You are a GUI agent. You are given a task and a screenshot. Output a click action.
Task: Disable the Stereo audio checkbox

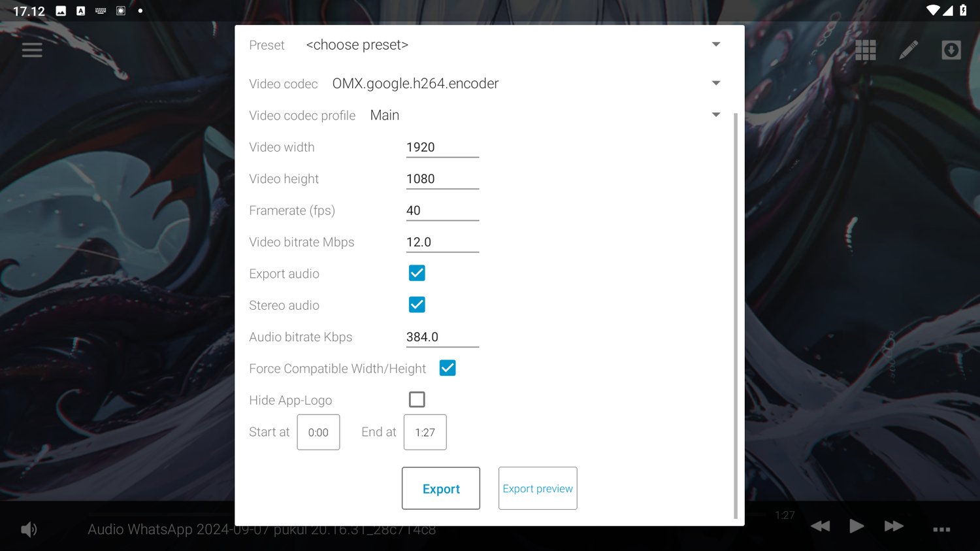417,305
